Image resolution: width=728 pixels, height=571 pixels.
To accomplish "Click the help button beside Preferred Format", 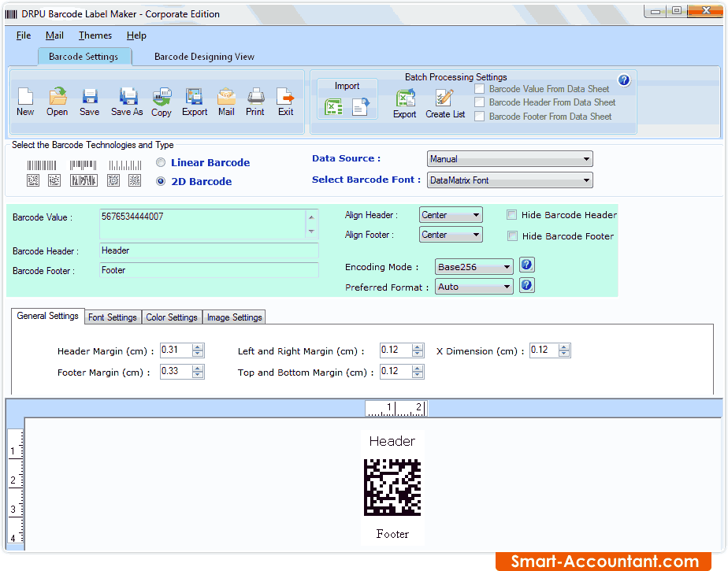I will point(526,285).
